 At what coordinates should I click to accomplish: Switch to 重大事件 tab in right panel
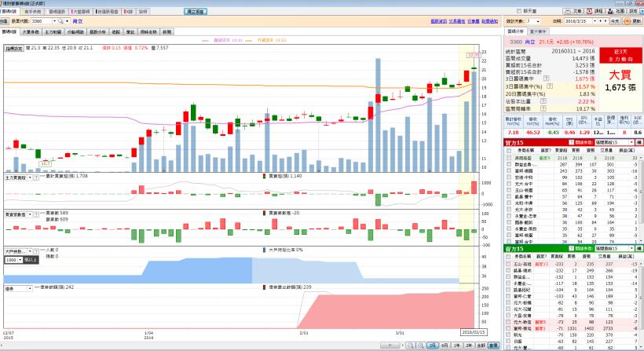click(x=537, y=31)
